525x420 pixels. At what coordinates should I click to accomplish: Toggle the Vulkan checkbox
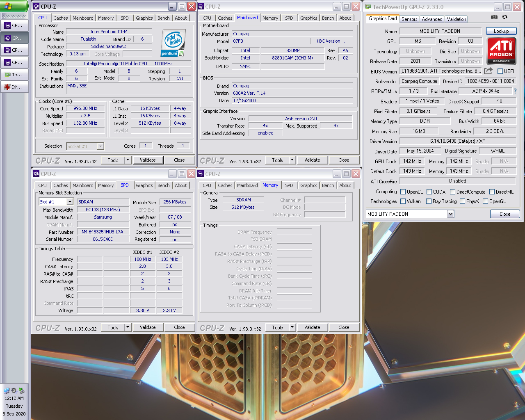403,201
